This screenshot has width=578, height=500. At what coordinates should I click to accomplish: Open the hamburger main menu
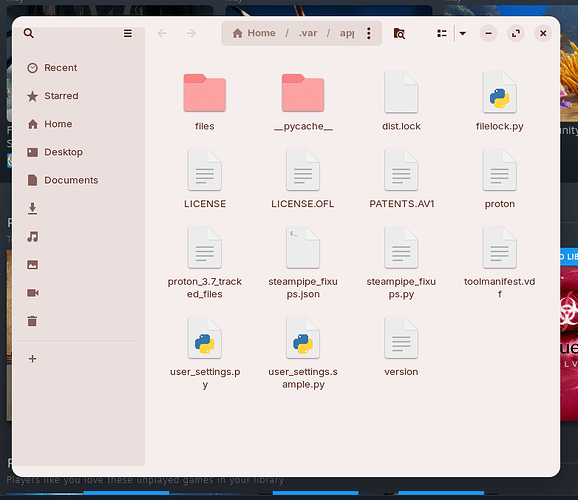coord(128,34)
